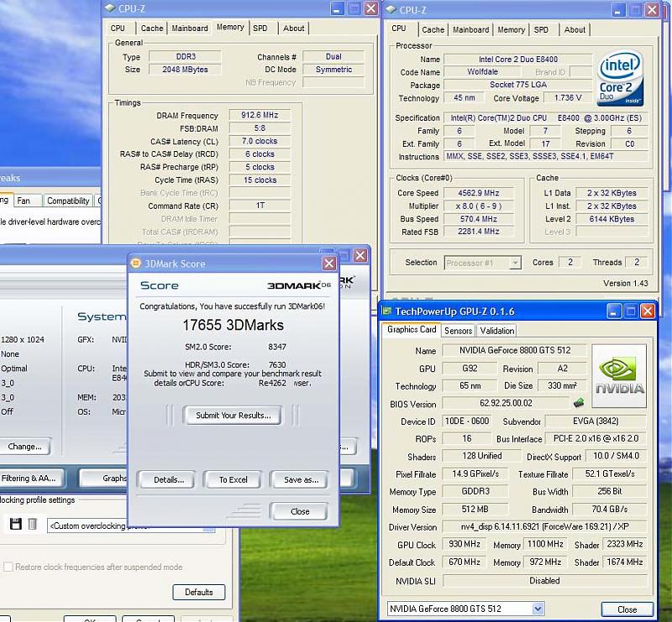Save the BIOS using the green chip icon

(579, 403)
